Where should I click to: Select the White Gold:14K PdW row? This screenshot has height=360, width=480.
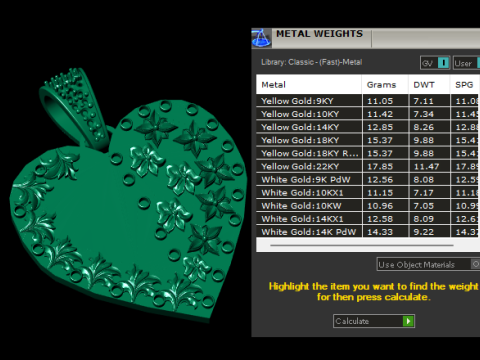pos(368,232)
